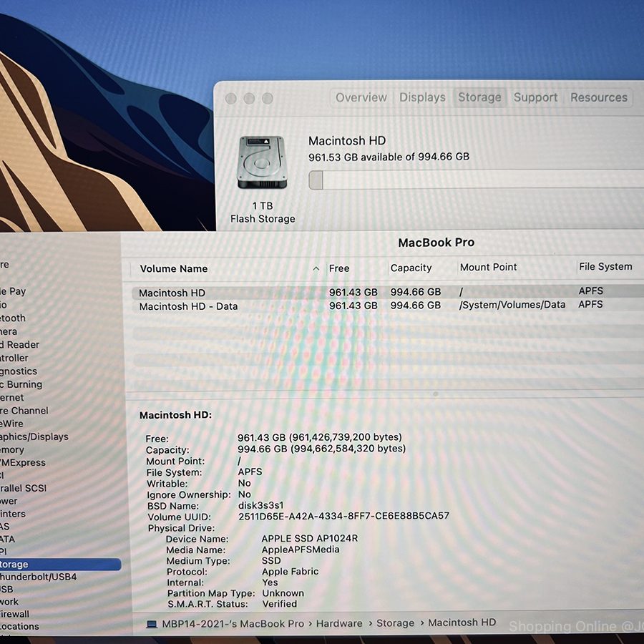Sort by the Free column header

339,268
